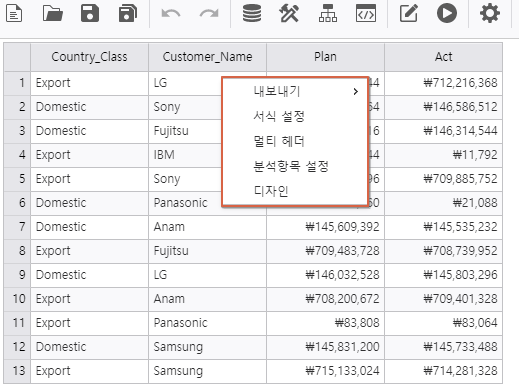This screenshot has height=384, width=519.
Task: Choose 서식 설정 from the context menu
Action: [x=295, y=116]
